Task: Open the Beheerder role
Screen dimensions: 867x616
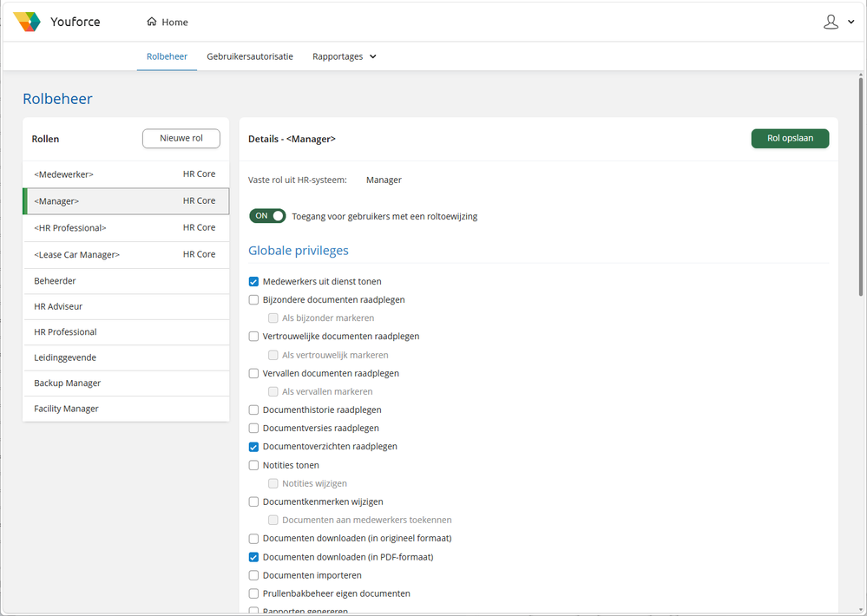Action: click(x=126, y=281)
